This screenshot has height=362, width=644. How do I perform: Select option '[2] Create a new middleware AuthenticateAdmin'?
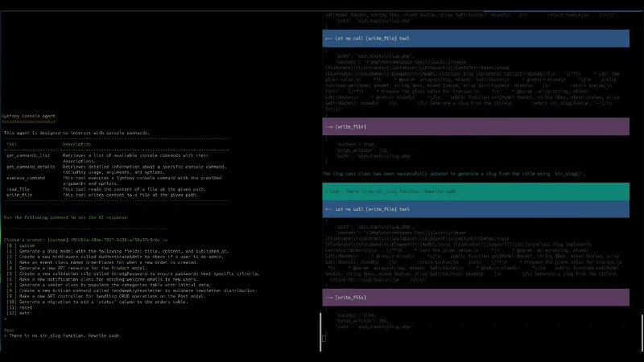pyautogui.click(x=115, y=257)
